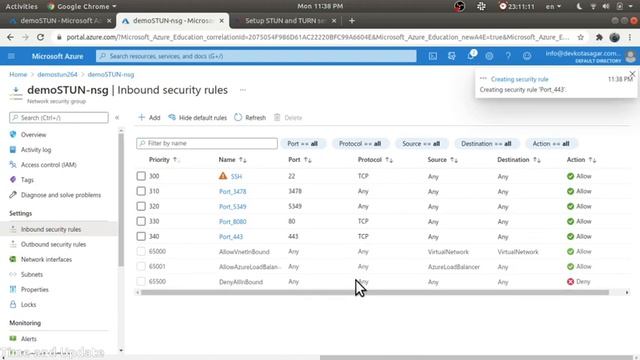Open the Port_3478 rule link
Viewport: 640px width, 360px height.
click(x=233, y=191)
